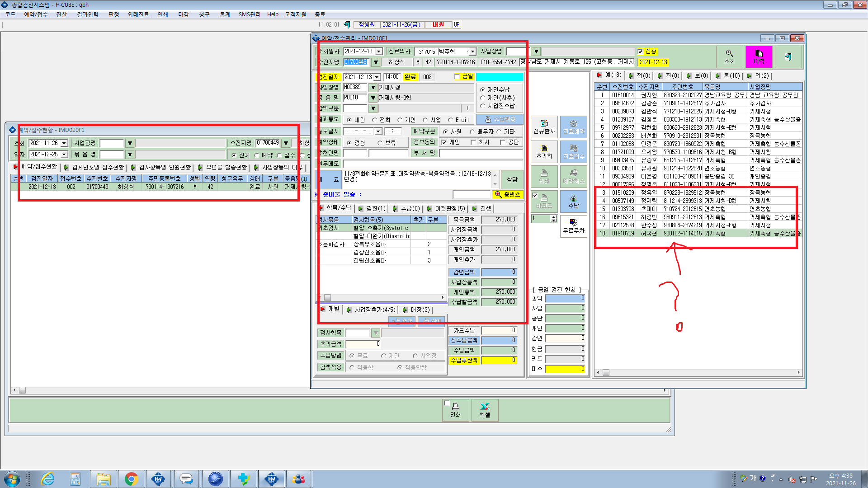This screenshot has width=868, height=488.
Task: Open Chrome from the taskbar
Action: pyautogui.click(x=131, y=479)
